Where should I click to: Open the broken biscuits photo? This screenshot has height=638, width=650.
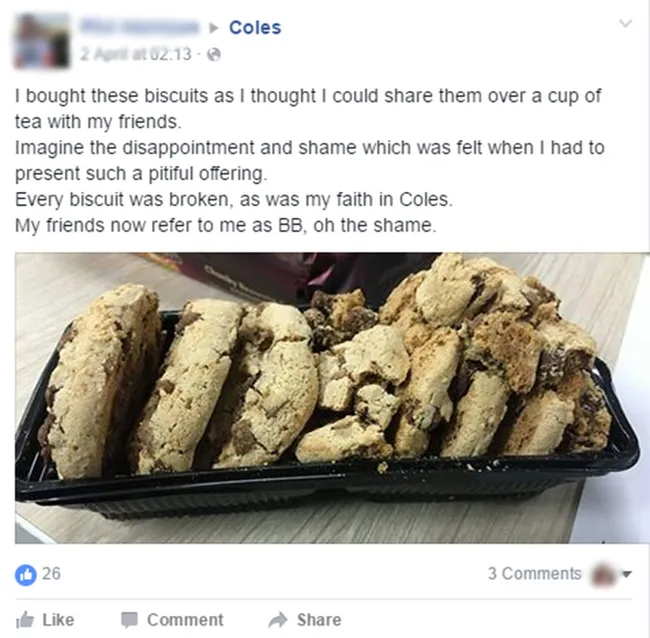(330, 398)
